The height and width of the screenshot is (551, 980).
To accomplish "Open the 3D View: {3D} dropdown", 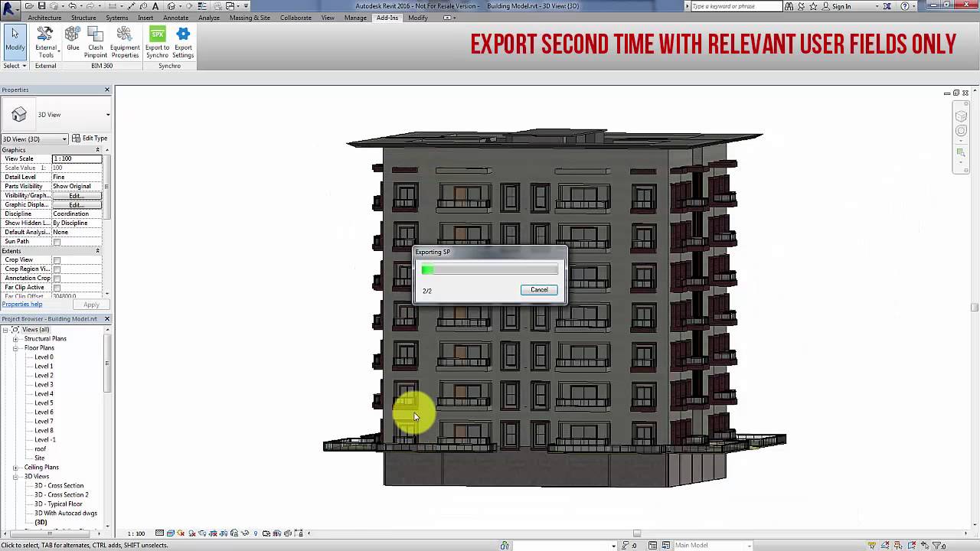I will (x=34, y=139).
